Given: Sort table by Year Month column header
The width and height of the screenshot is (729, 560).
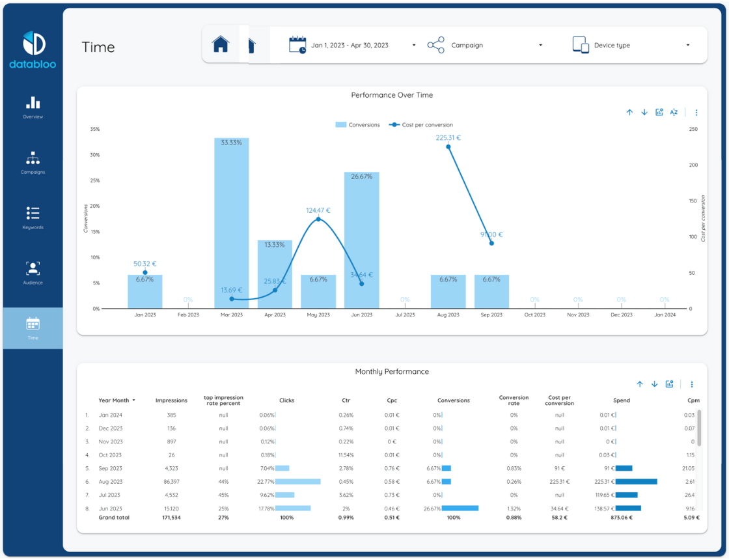Looking at the screenshot, I should point(115,400).
